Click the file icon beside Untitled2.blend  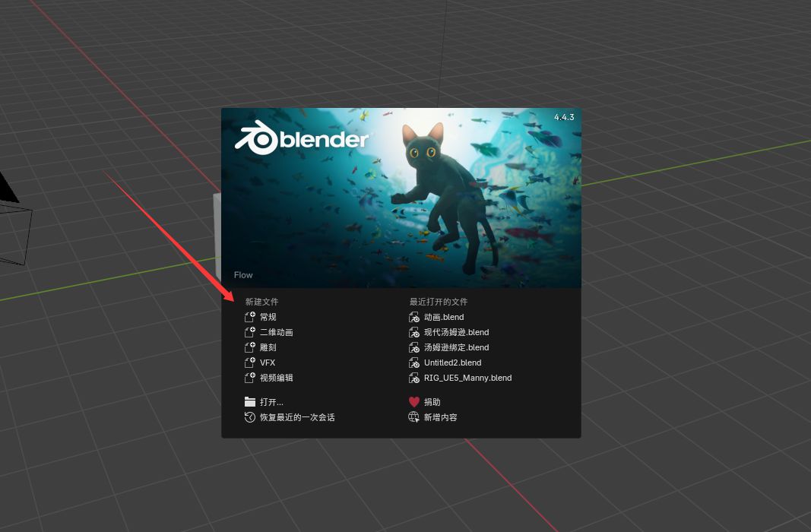(x=413, y=363)
